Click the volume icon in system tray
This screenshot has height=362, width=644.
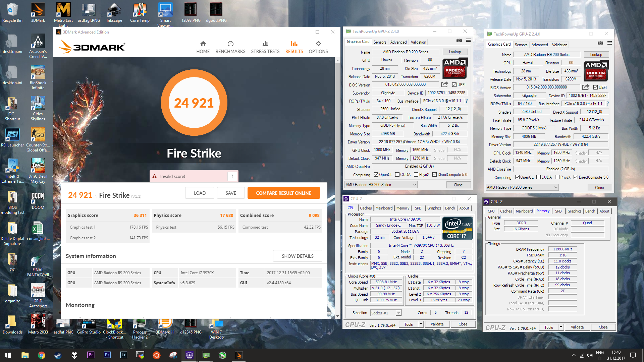tap(590, 355)
